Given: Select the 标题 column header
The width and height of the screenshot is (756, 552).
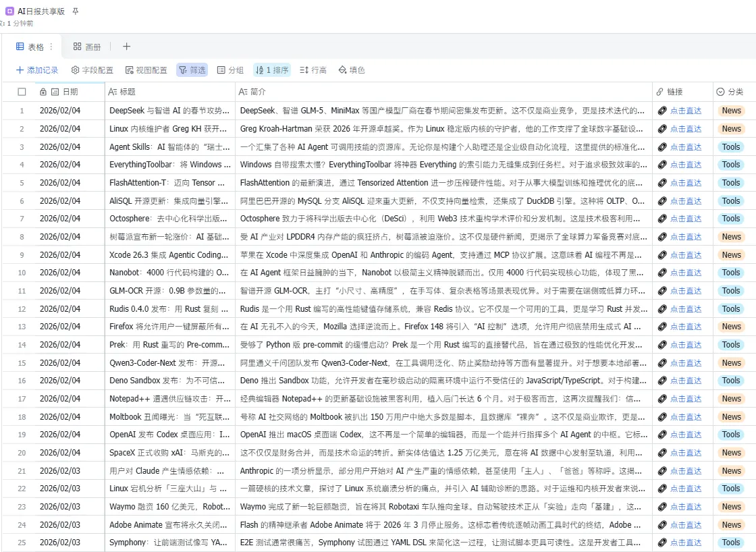Looking at the screenshot, I should [x=169, y=92].
